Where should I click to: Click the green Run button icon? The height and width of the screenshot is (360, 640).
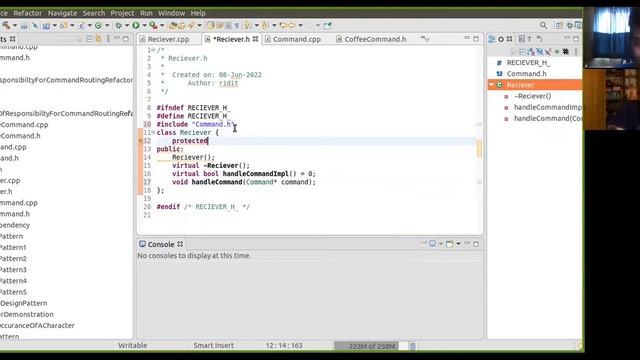click(136, 25)
